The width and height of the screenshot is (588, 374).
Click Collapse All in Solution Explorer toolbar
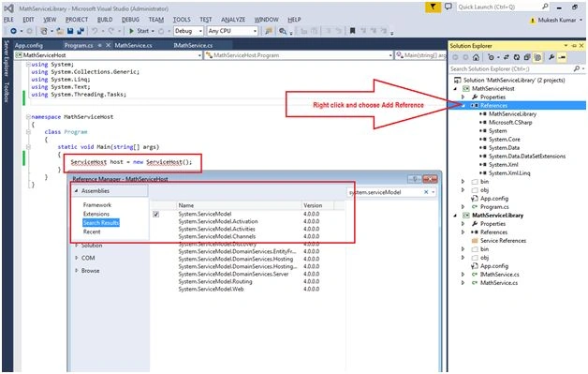tap(527, 57)
